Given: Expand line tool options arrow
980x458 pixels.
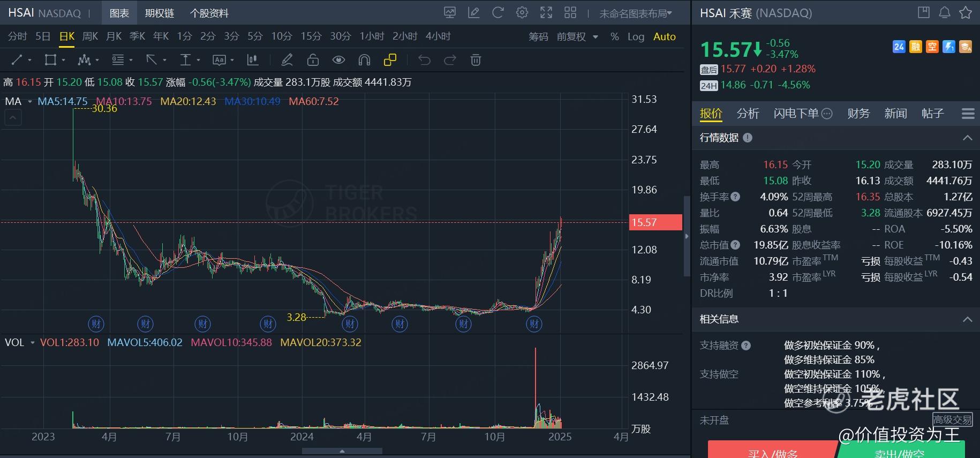Looking at the screenshot, I should [x=29, y=61].
